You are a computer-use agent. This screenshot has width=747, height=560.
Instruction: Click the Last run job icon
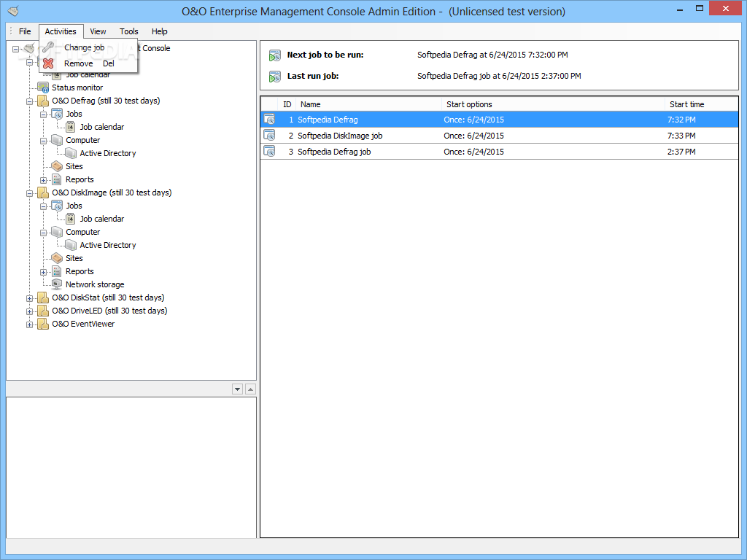[275, 76]
